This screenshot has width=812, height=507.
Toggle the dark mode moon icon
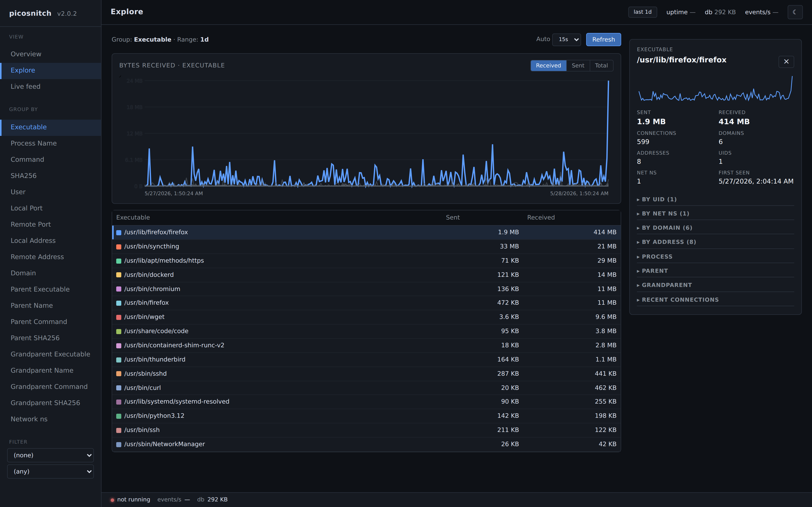coord(794,12)
